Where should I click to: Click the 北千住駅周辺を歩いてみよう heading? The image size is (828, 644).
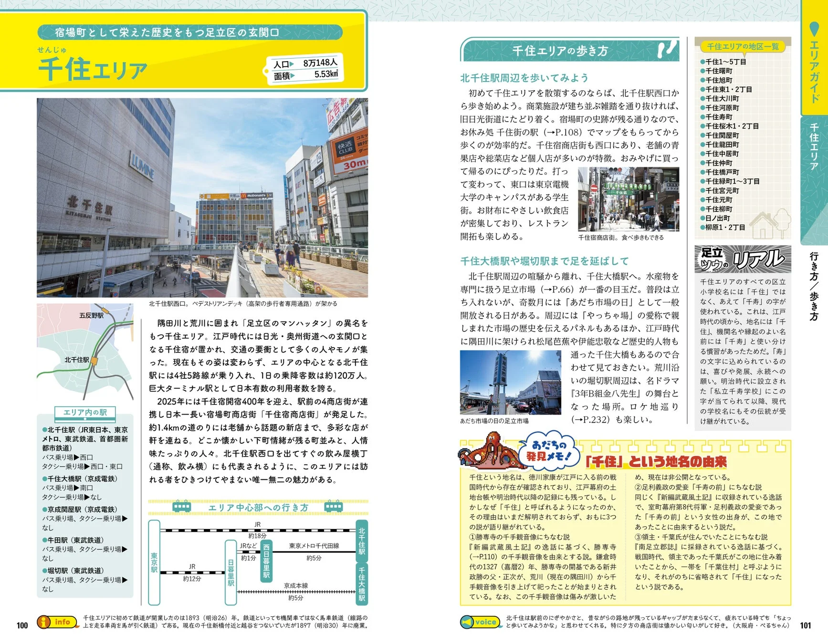click(524, 78)
